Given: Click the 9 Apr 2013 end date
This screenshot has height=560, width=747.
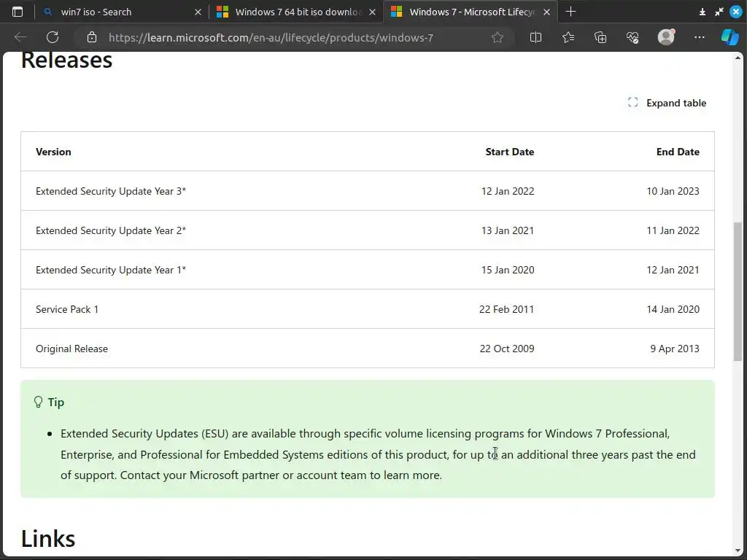Looking at the screenshot, I should 675,349.
